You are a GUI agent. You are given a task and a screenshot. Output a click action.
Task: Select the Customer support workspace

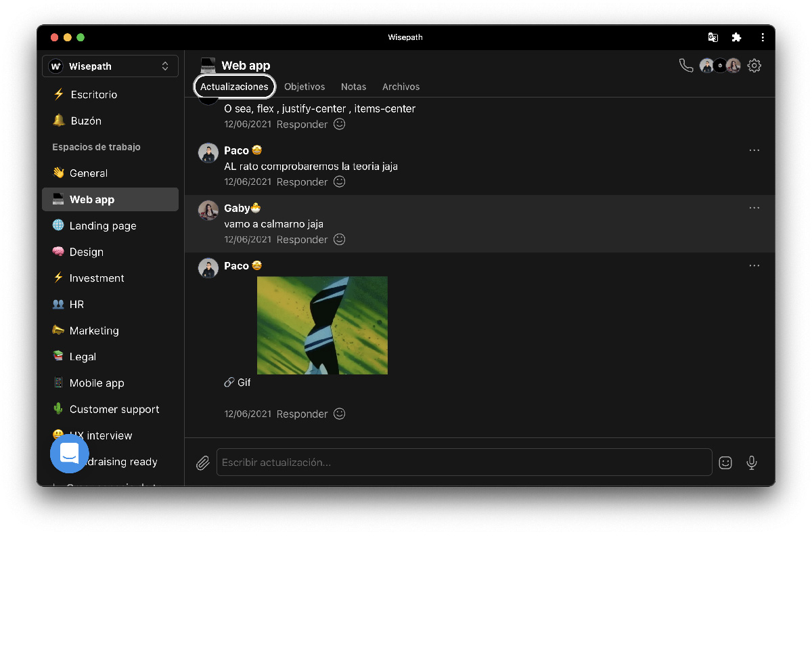110,410
